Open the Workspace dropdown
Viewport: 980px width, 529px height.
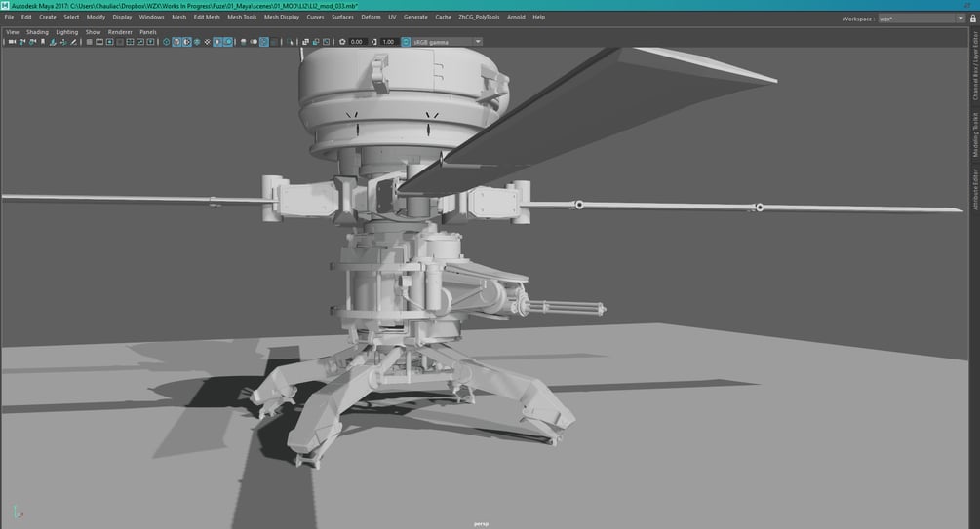921,19
